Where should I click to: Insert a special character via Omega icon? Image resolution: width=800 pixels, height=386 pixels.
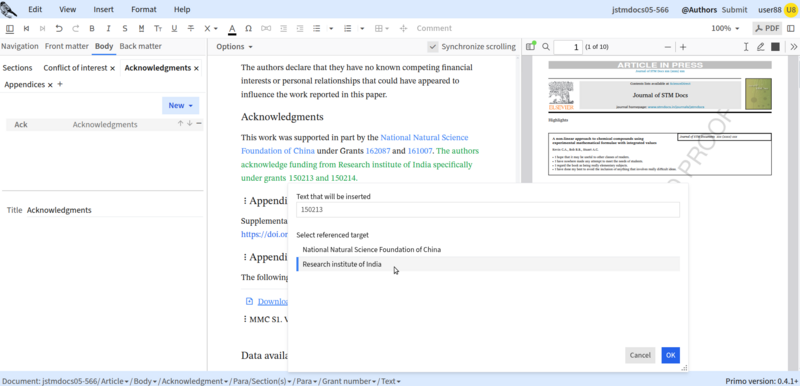[248, 29]
